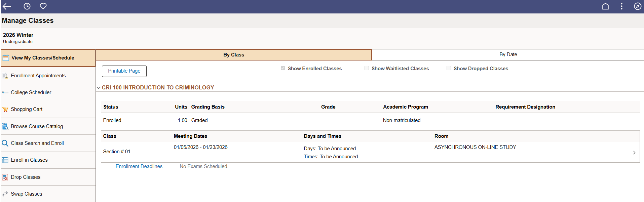Open the Enrollment Deadlines link
This screenshot has height=202, width=644.
139,166
